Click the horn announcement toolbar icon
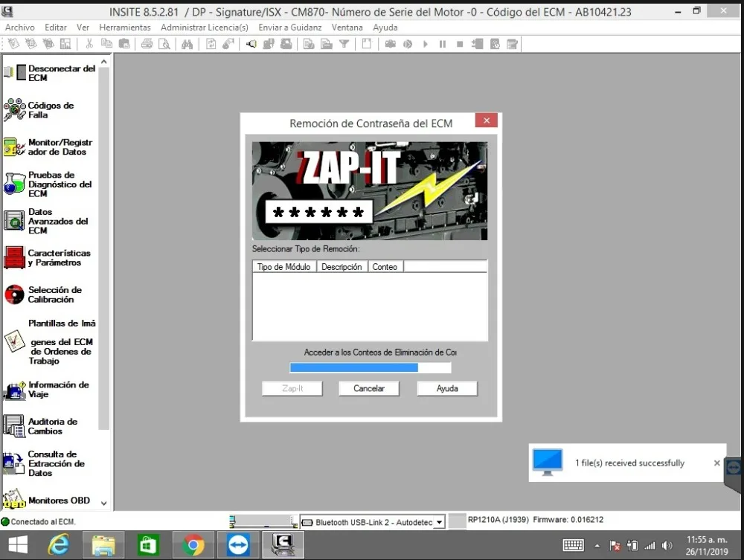The width and height of the screenshot is (744, 560). tap(251, 44)
